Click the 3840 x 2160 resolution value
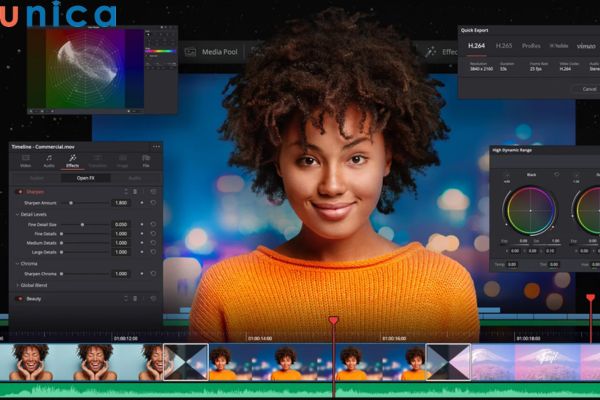600x400 pixels. coord(481,69)
